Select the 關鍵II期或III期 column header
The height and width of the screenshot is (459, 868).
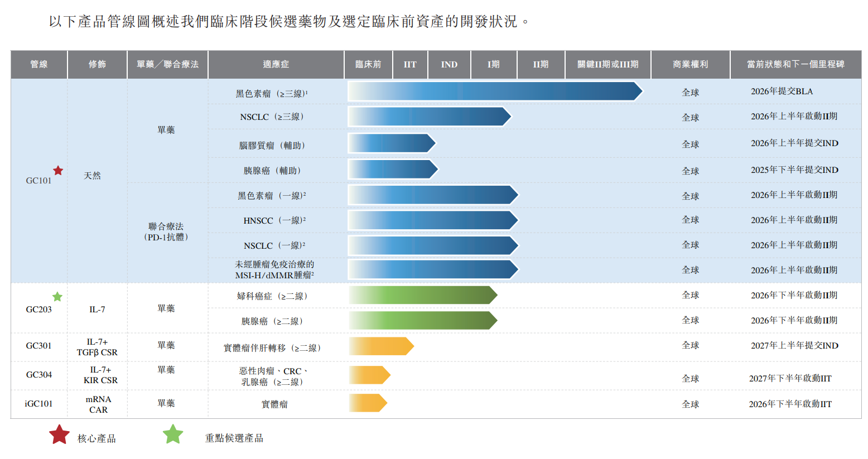[x=607, y=65]
